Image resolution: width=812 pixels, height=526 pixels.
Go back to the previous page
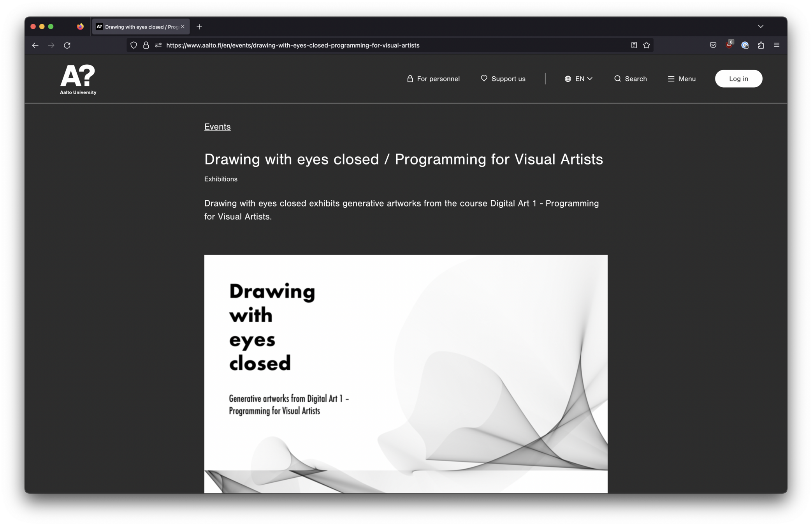coord(35,45)
